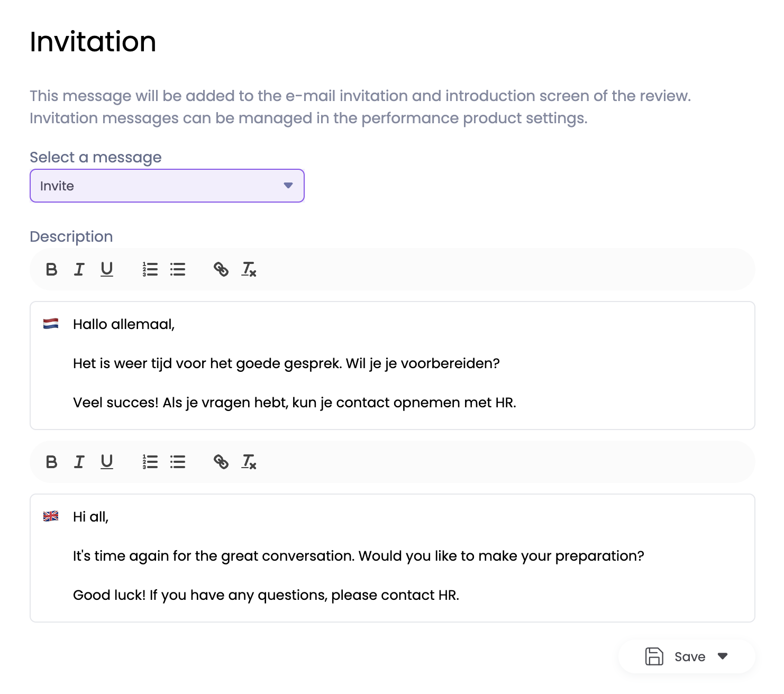784x694 pixels.
Task: Toggle bold in the English description toolbar
Action: pyautogui.click(x=51, y=462)
